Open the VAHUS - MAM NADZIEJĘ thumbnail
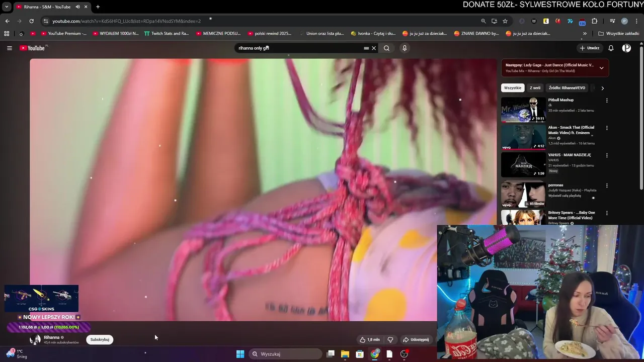The height and width of the screenshot is (362, 644). tap(523, 165)
